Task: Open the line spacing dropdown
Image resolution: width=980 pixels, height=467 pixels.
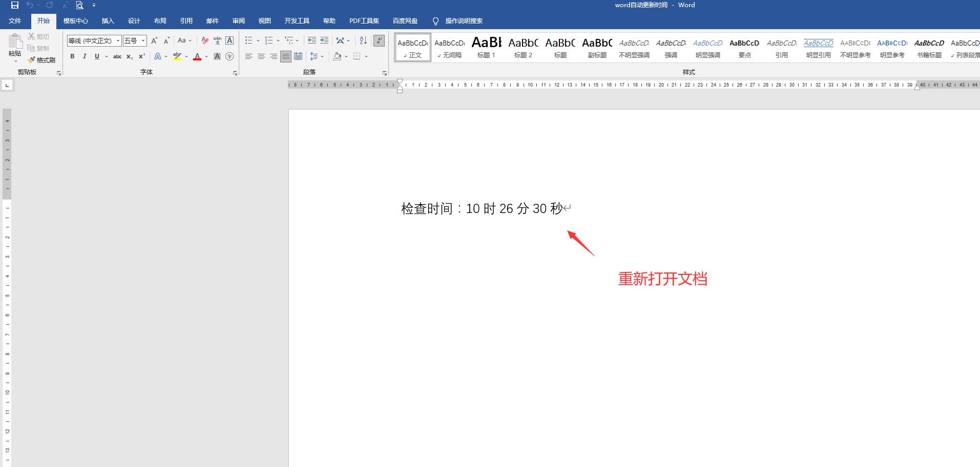Action: tap(317, 56)
